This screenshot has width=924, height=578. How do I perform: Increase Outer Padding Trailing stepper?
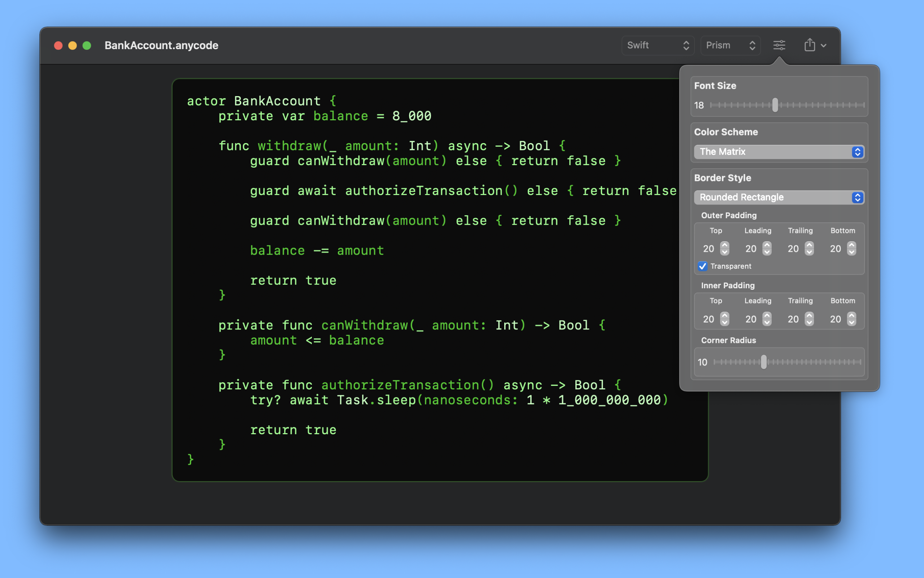coord(810,245)
